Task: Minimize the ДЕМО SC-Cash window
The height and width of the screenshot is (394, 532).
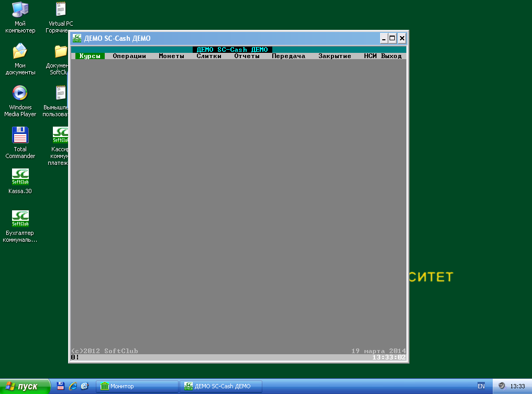Action: pos(384,38)
